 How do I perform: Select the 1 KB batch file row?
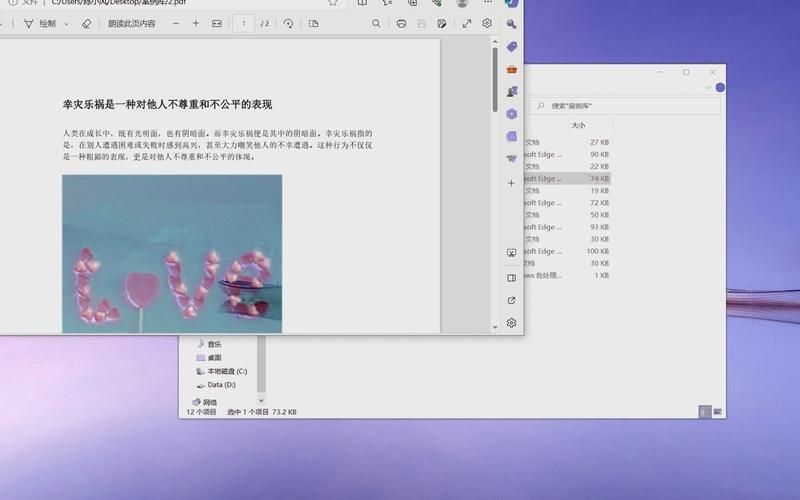(x=567, y=276)
